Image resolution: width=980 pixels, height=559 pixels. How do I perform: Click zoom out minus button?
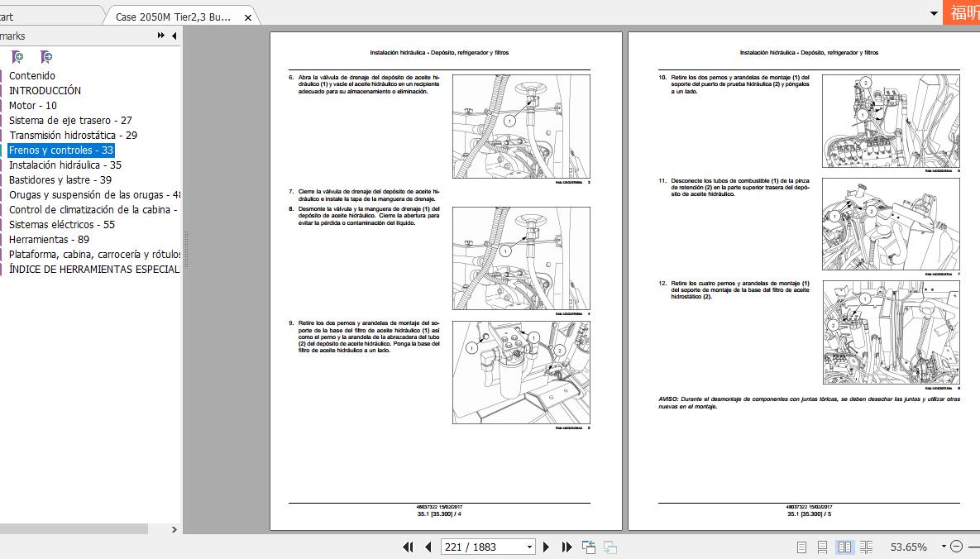tap(956, 547)
